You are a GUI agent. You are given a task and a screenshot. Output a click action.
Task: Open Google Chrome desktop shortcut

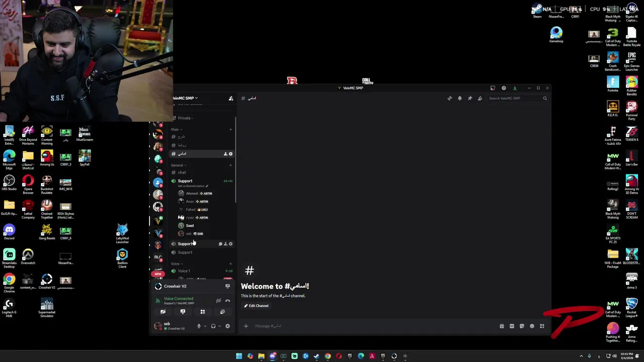tap(9, 283)
